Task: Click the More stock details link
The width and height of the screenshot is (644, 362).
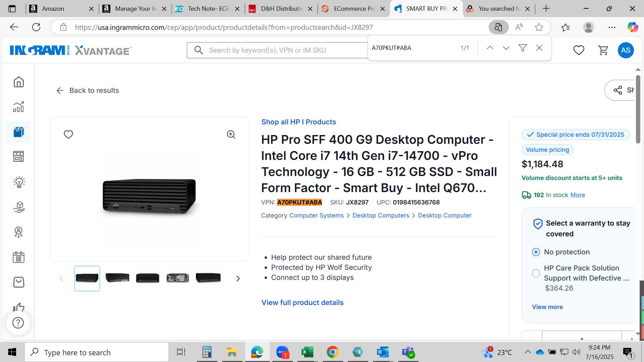Action: 578,195
